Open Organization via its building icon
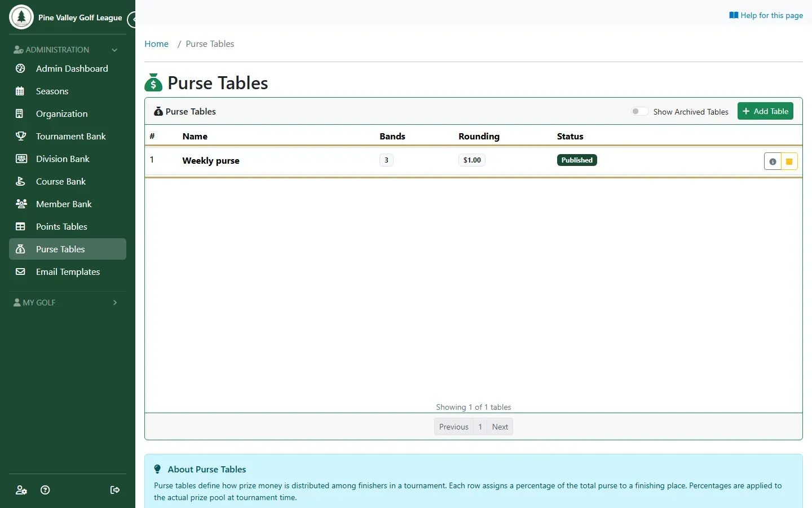 tap(20, 113)
